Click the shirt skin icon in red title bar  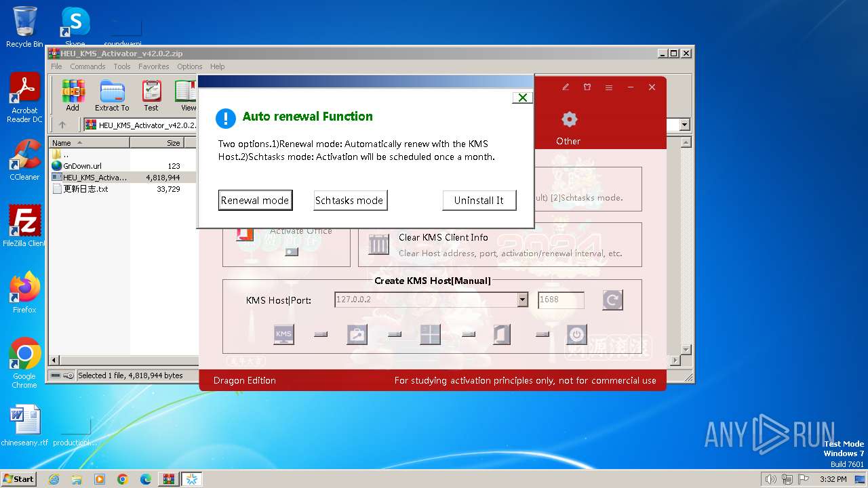tap(587, 87)
